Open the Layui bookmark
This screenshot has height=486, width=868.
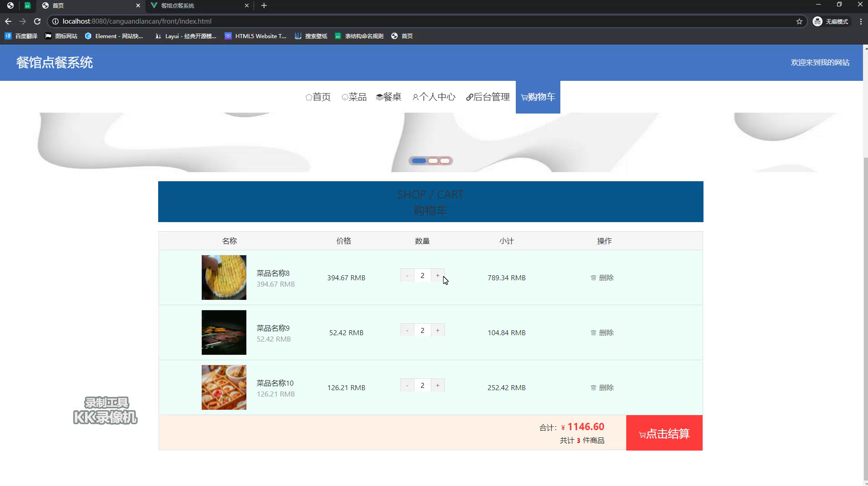click(x=185, y=36)
